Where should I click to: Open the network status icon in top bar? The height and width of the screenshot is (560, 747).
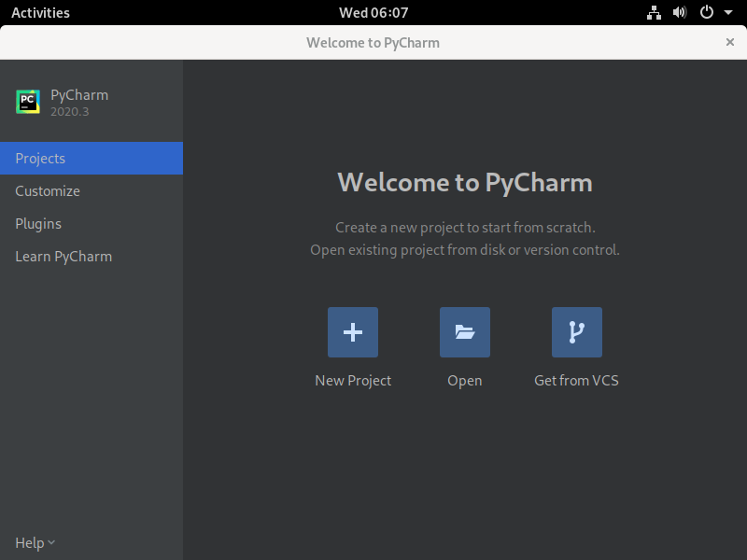654,12
